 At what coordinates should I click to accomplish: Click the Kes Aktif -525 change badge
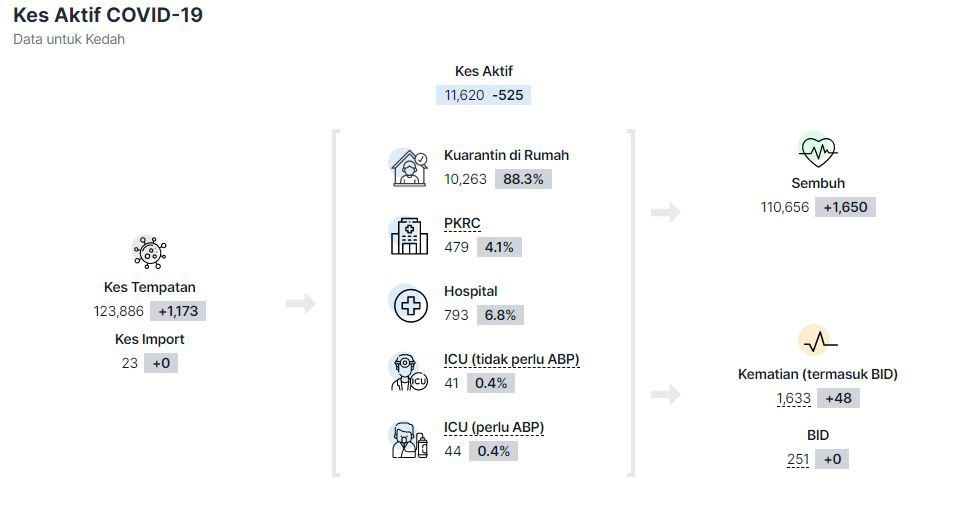pos(508,95)
